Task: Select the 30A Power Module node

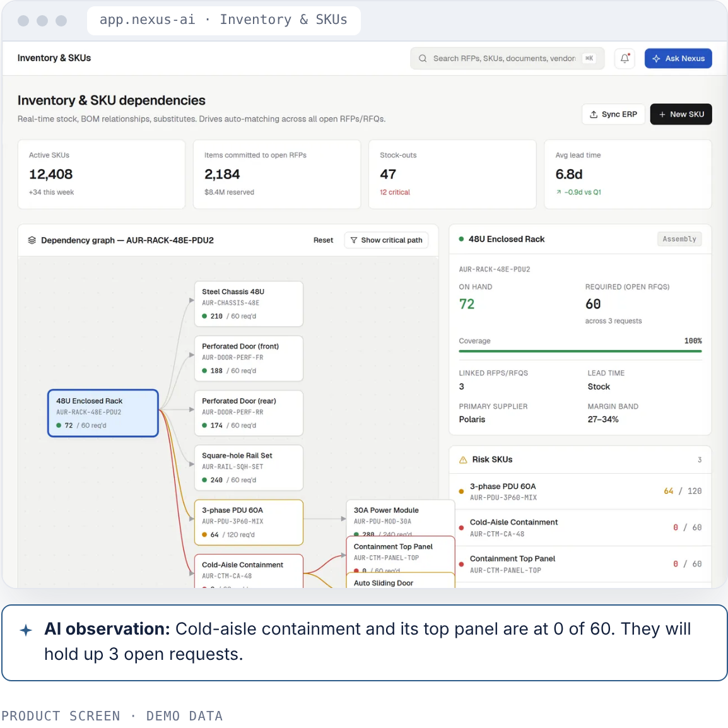Action: tap(401, 518)
